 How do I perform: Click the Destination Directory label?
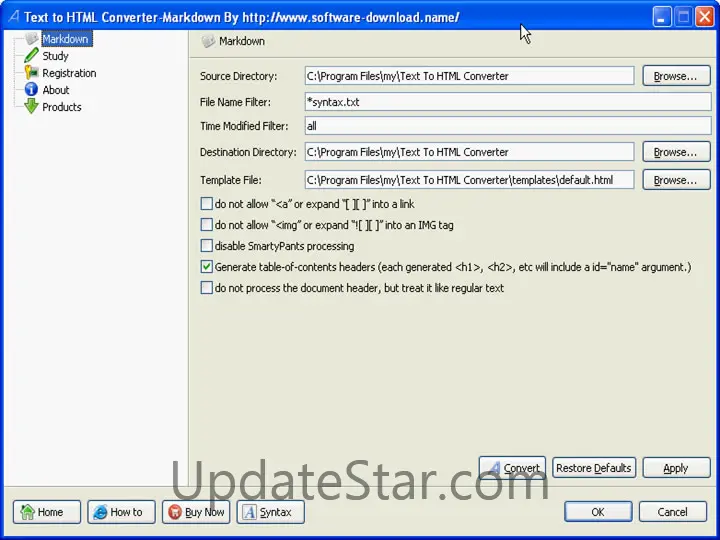(248, 152)
